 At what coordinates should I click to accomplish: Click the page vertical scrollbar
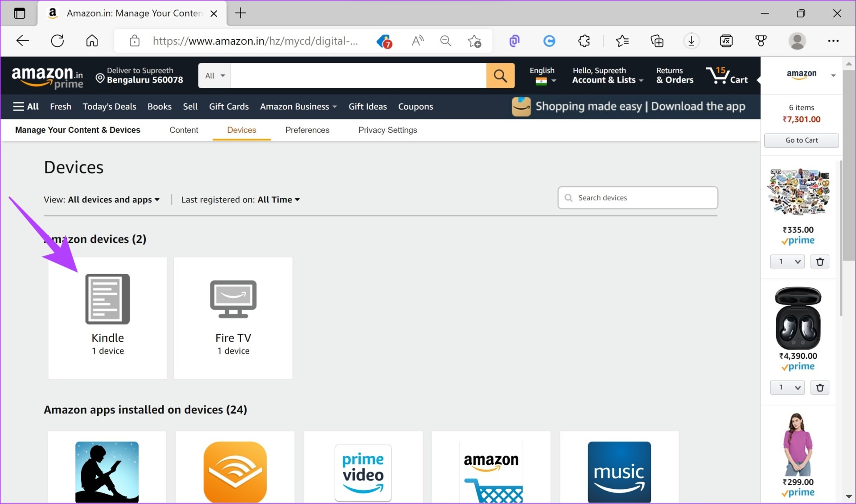point(848,165)
